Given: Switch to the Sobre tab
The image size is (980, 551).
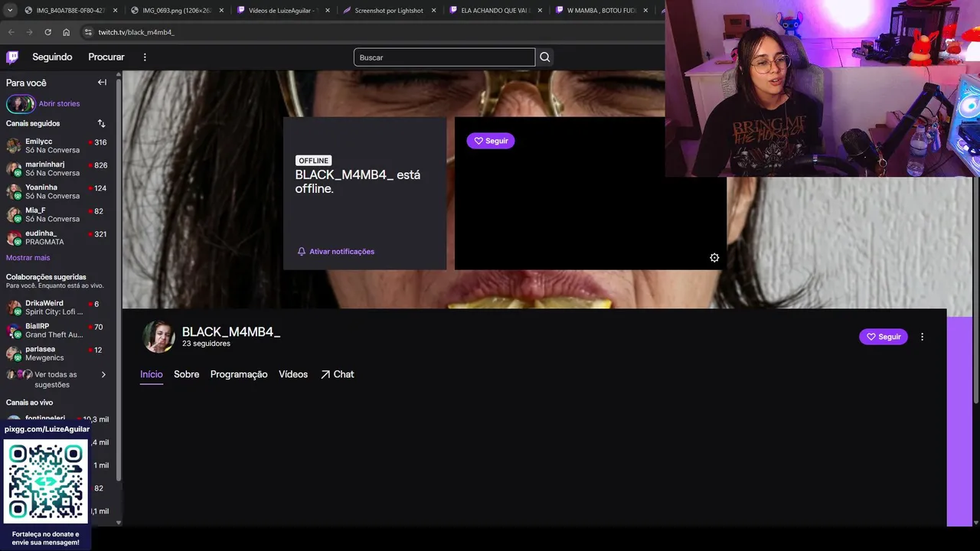Looking at the screenshot, I should pos(186,374).
